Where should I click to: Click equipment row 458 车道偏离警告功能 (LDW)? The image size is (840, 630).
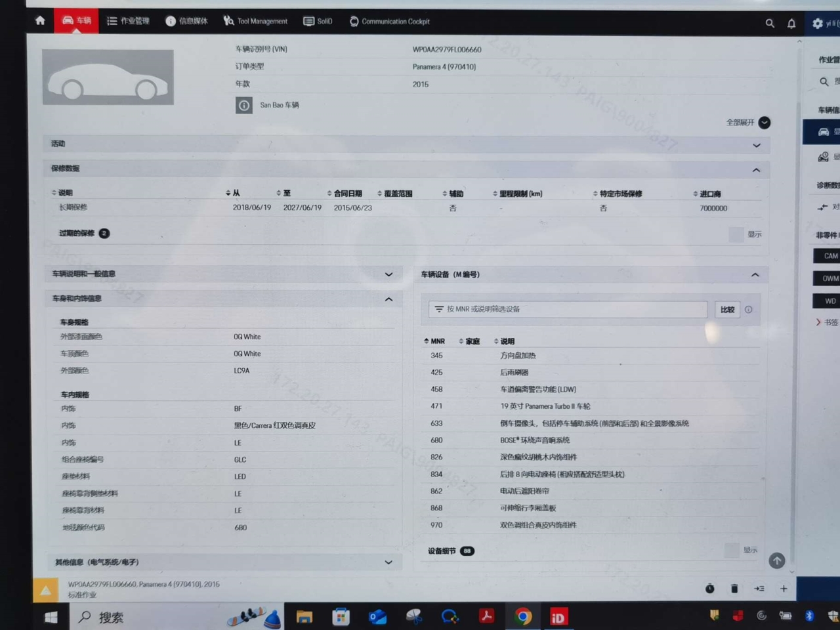point(591,389)
